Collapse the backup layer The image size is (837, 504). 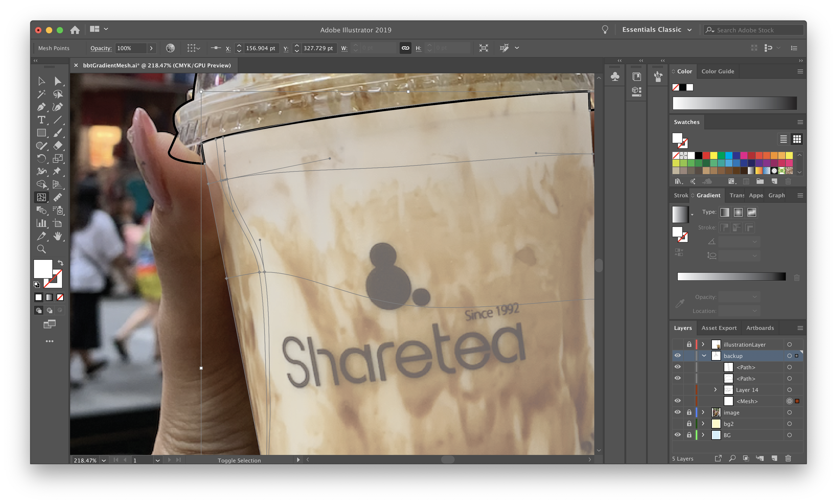click(x=704, y=355)
